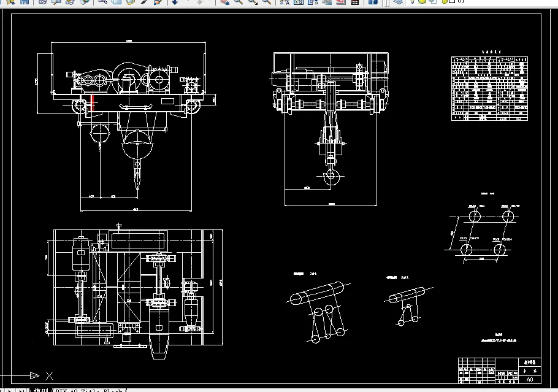
Task: Toggle layer 01 on/off light bulb
Action: pyautogui.click(x=412, y=1)
